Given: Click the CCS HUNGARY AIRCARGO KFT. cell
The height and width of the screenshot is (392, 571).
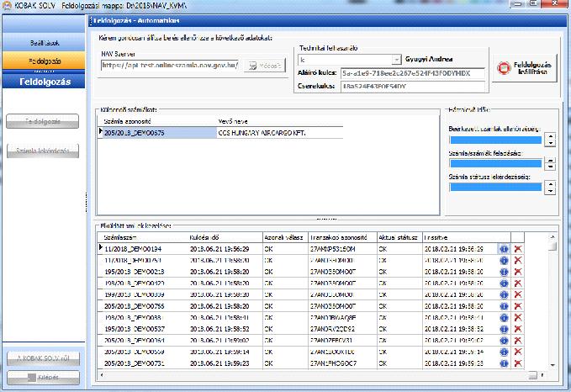Looking at the screenshot, I should click(x=280, y=133).
